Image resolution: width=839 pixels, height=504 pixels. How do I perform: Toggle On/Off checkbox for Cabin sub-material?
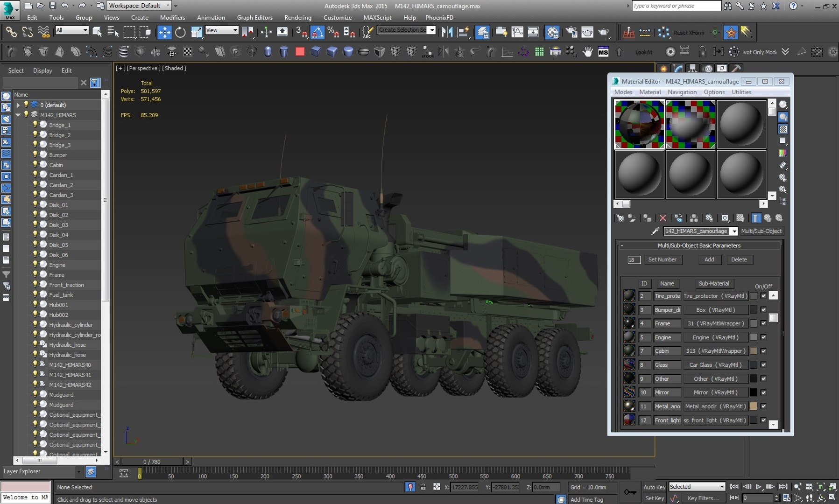tap(763, 351)
